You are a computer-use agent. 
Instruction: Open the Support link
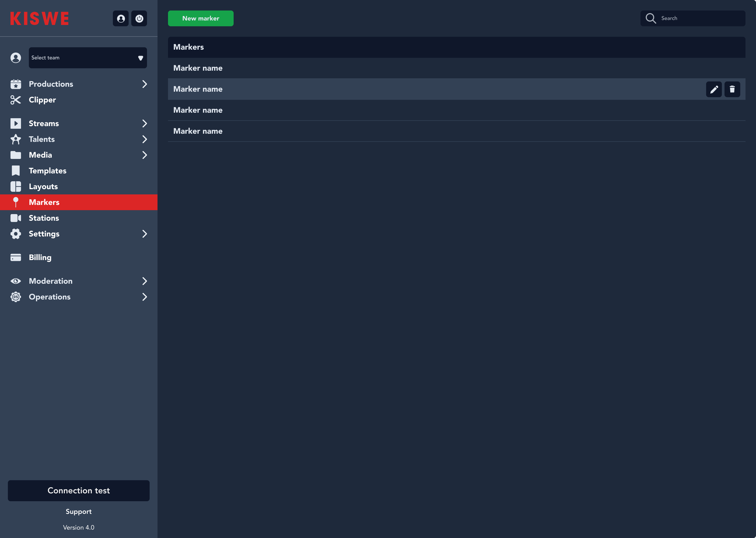click(79, 511)
